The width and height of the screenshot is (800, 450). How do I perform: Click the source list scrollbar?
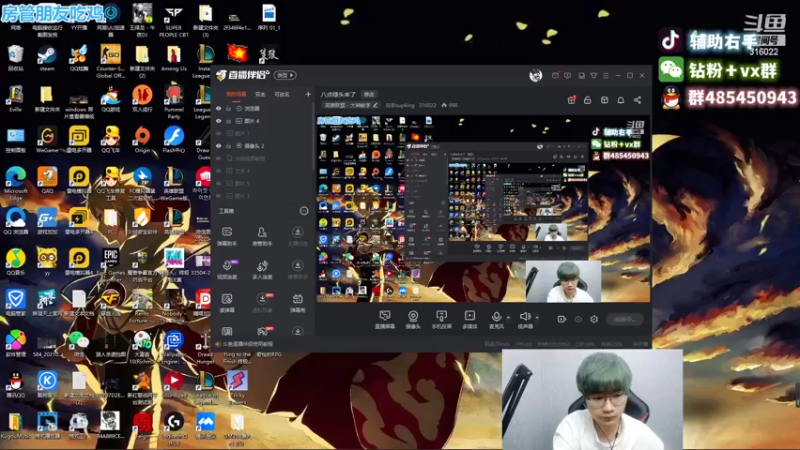click(313, 138)
